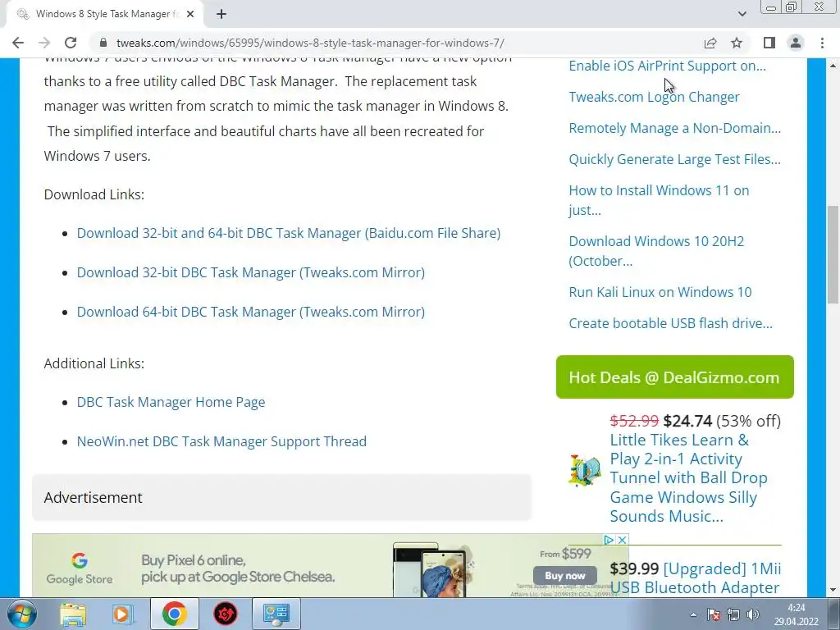Open Download Windows 10 20H2 link
The width and height of the screenshot is (840, 630).
656,251
